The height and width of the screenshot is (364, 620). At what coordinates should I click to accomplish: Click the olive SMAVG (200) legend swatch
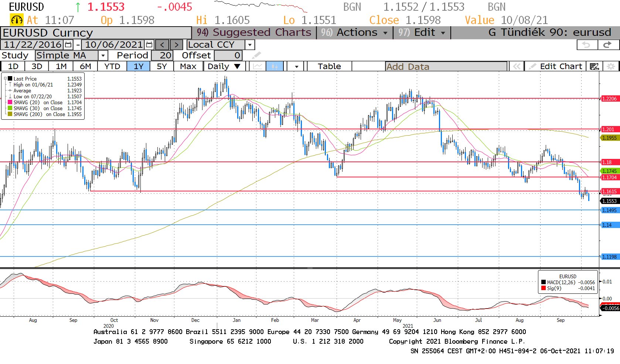[x=10, y=114]
